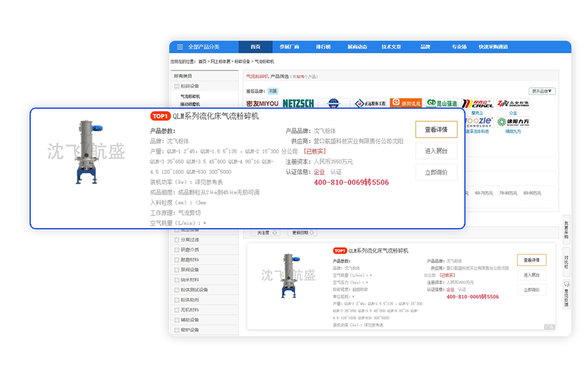Click 立即询价 in the lower product card
588x380 pixels.
tap(531, 290)
